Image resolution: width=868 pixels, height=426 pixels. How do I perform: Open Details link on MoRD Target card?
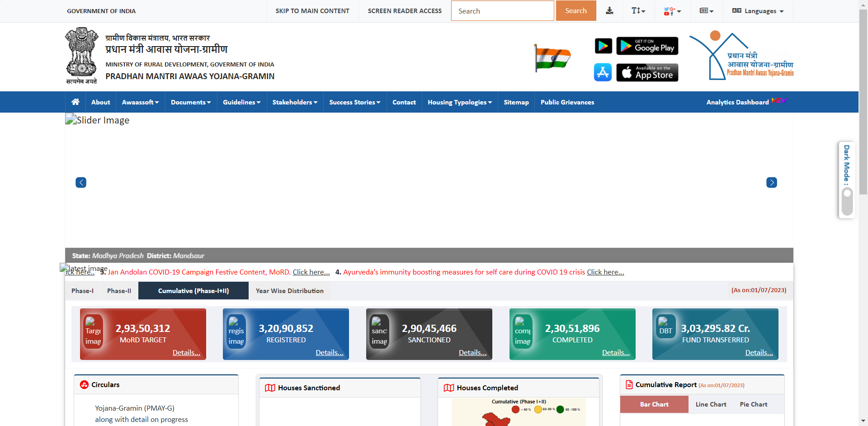coord(186,352)
